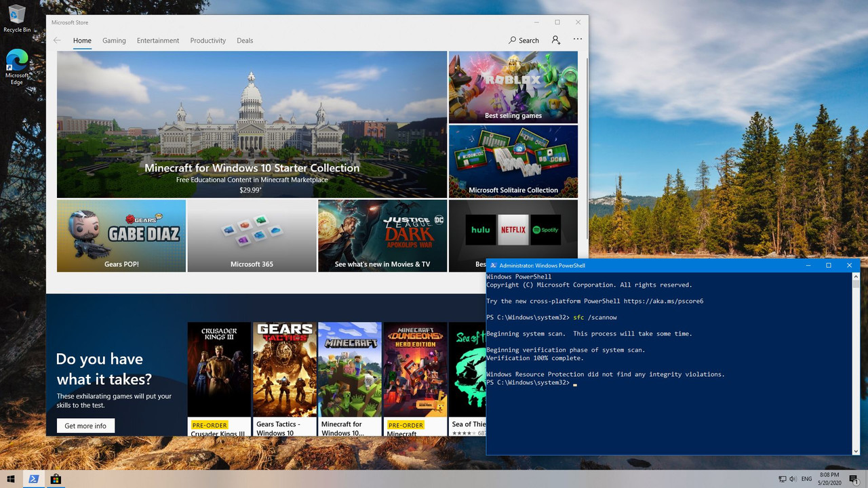
Task: Click the Gears Tactics - Windows 10 title
Action: coord(278,428)
